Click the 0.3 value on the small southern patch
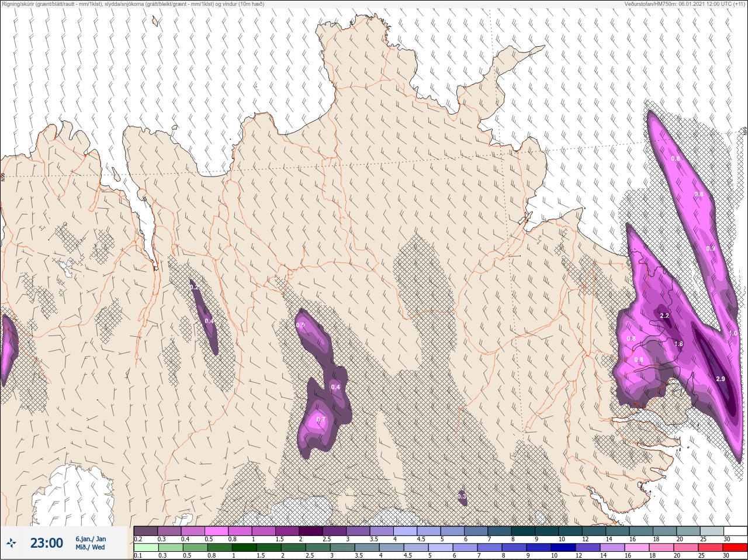This screenshot has height=560, width=748. tap(462, 496)
